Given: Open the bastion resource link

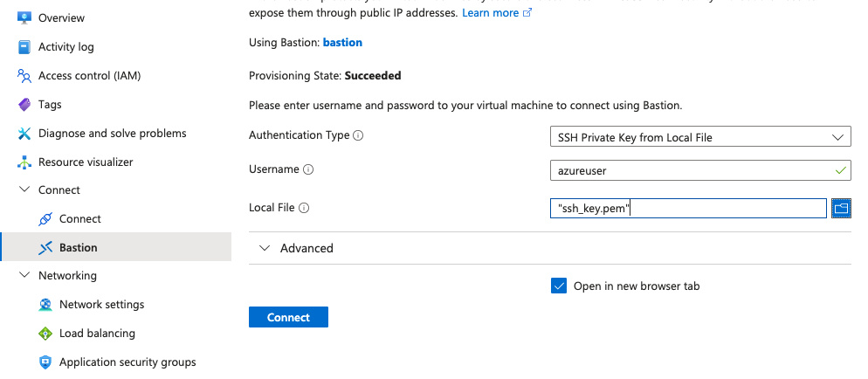Looking at the screenshot, I should 342,43.
